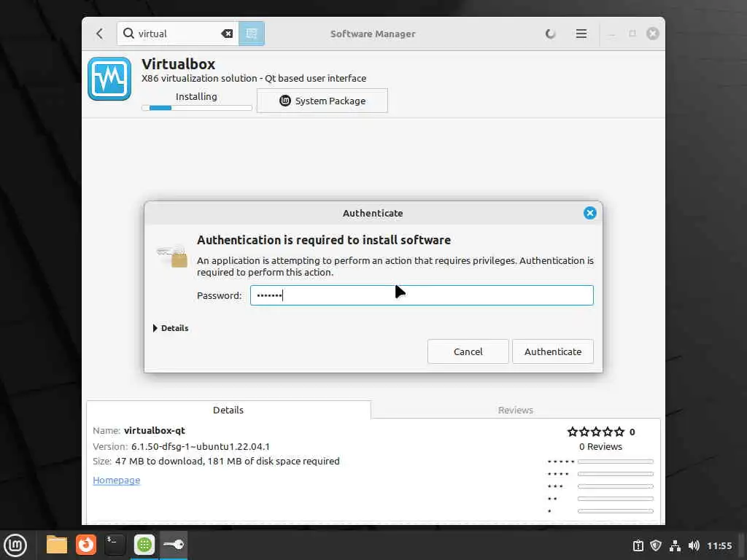The image size is (747, 560).
Task: Launch the Firefox browser from taskbar
Action: pos(86,545)
